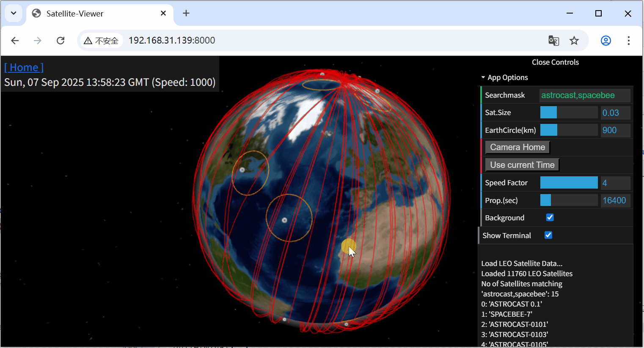Open the not secure site info badge
Screen dimensions: 644x348
pos(101,41)
